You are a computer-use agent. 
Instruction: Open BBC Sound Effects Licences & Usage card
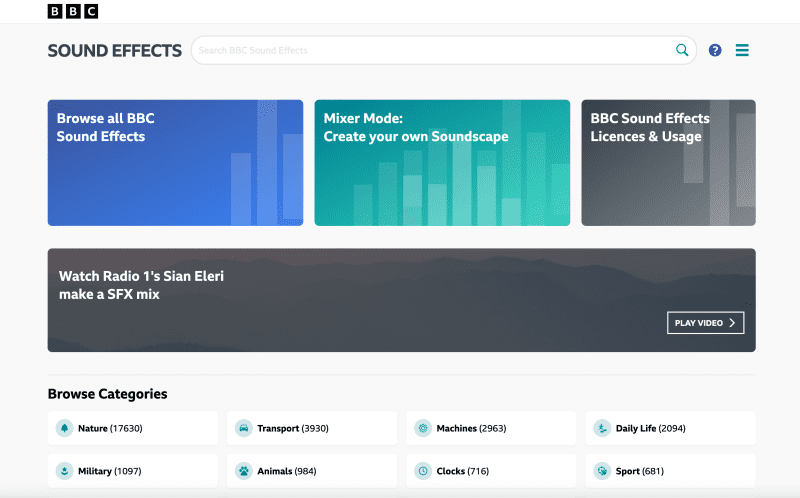click(x=668, y=163)
